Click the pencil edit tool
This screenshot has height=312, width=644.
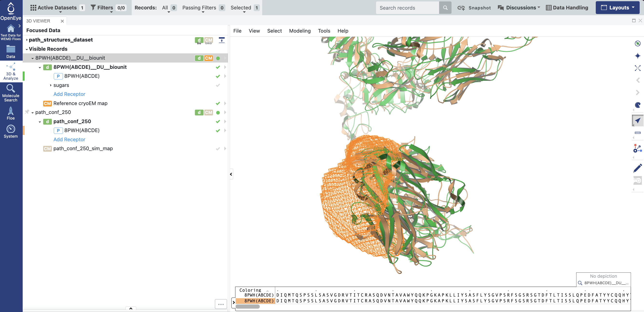pos(637,168)
